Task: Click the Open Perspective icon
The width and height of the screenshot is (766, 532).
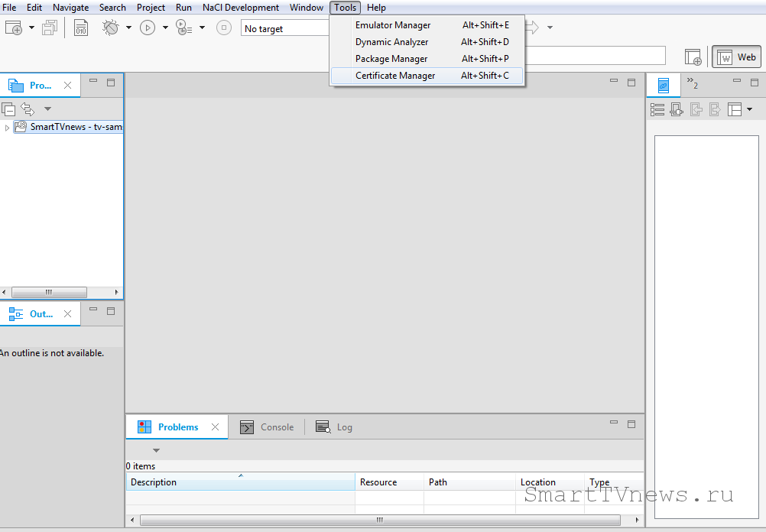Action: 693,57
